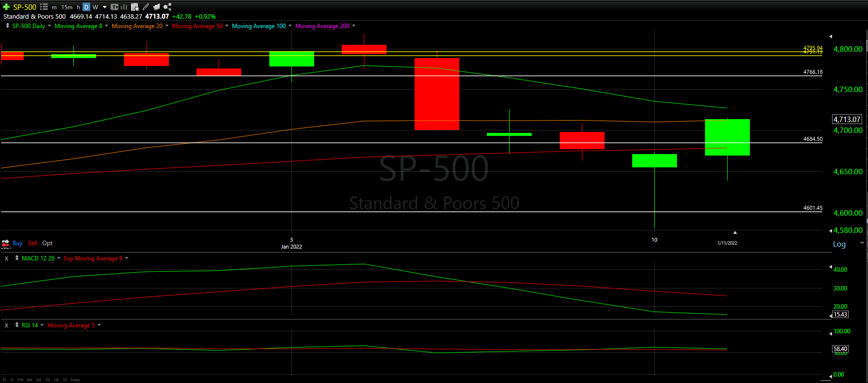Select the pencil drawing tool

tap(146, 7)
